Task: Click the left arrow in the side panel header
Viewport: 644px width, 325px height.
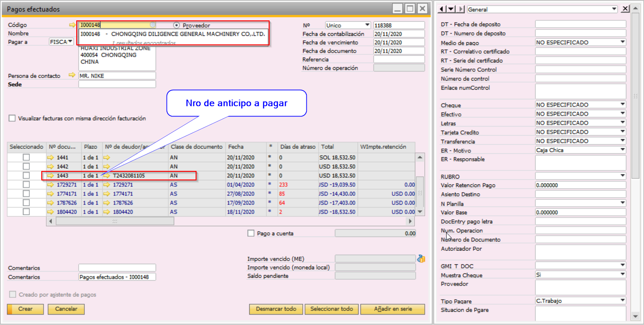Action: click(x=442, y=9)
